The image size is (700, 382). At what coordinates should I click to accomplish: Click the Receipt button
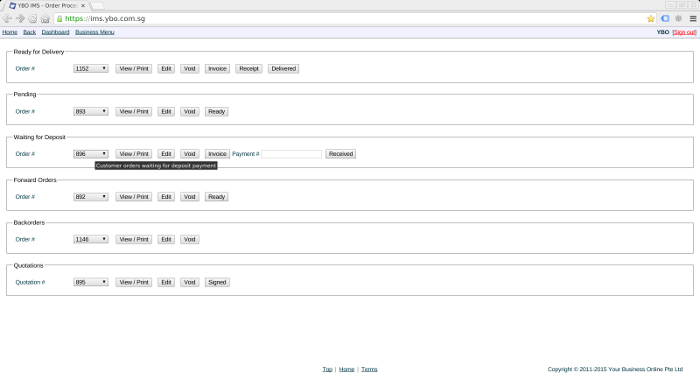pyautogui.click(x=249, y=69)
